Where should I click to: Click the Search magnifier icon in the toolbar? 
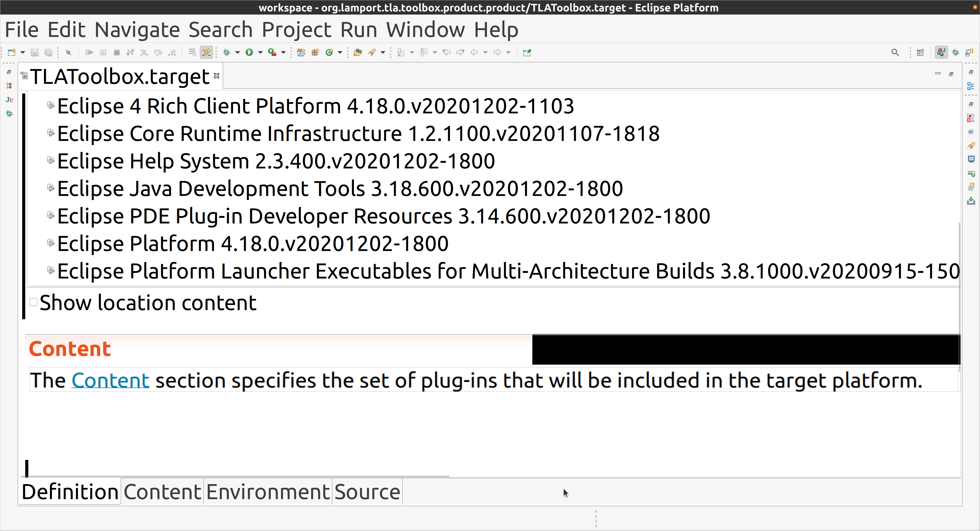pyautogui.click(x=895, y=52)
